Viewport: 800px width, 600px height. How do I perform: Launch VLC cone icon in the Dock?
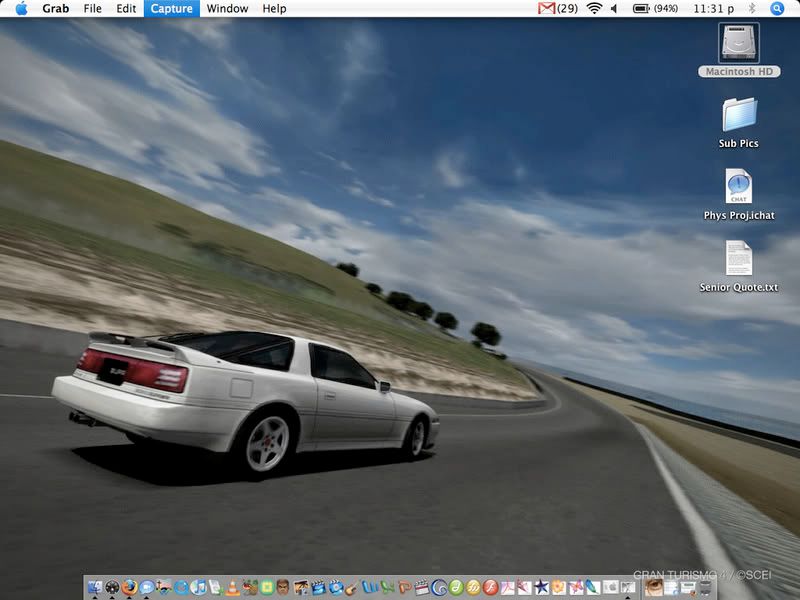pos(233,588)
